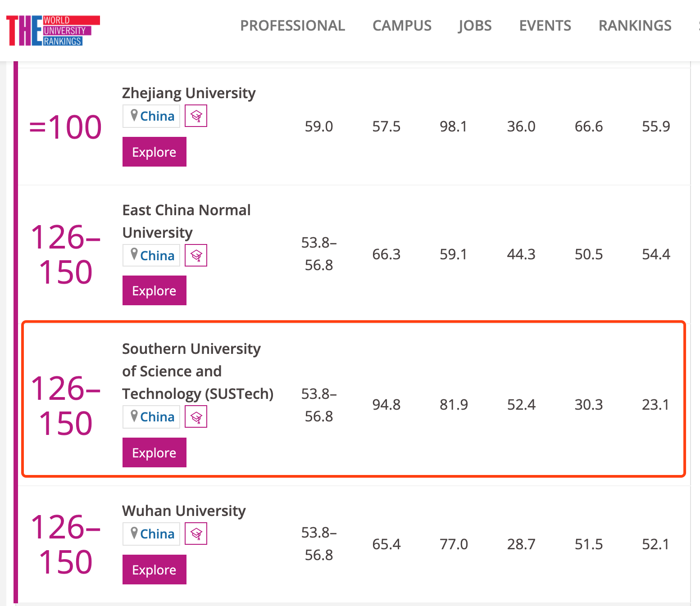Click the THE World University Rankings logo

[x=53, y=31]
